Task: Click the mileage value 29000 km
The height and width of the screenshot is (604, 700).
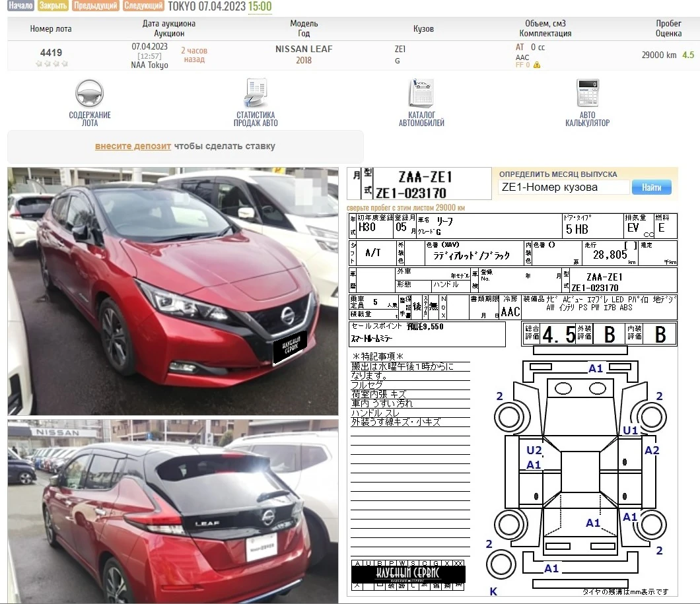Action: (659, 55)
